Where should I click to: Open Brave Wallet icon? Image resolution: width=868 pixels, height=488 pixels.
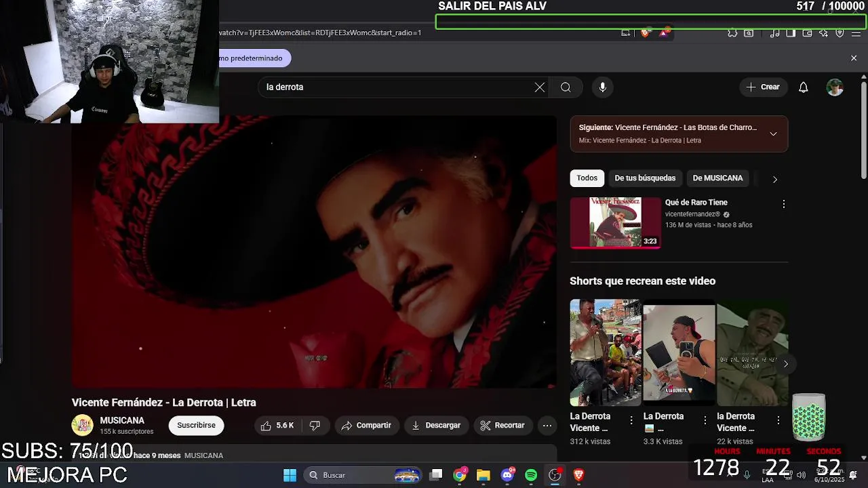pyautogui.click(x=807, y=33)
